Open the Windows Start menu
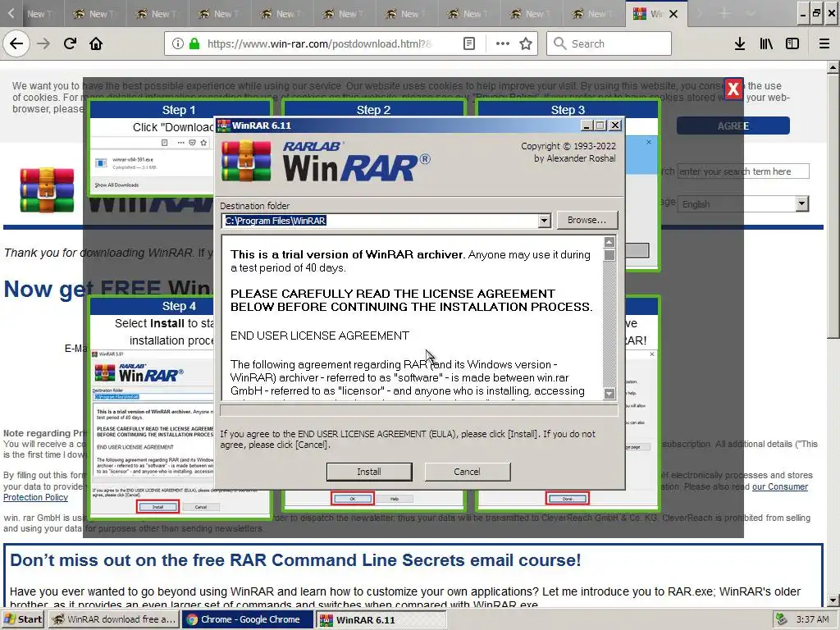This screenshot has height=630, width=840. click(x=23, y=619)
